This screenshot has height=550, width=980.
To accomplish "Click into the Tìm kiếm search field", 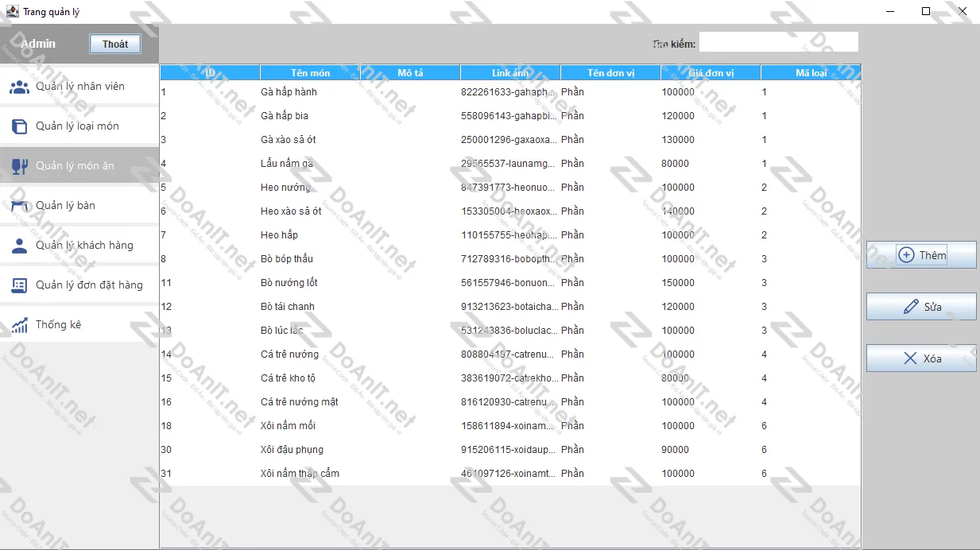I will [778, 42].
